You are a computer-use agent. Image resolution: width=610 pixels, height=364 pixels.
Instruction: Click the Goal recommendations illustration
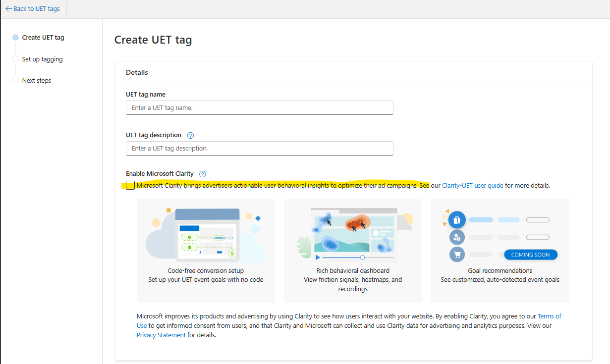click(x=500, y=235)
